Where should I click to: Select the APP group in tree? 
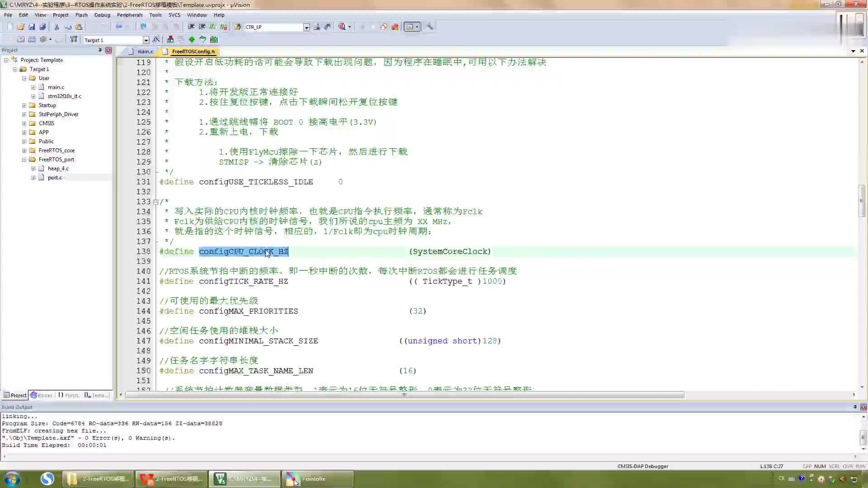tap(43, 132)
